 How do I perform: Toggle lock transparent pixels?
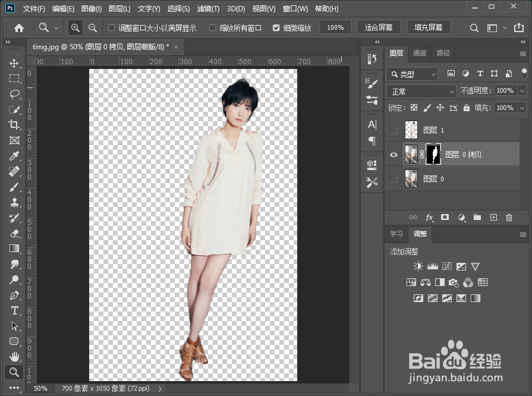point(414,108)
